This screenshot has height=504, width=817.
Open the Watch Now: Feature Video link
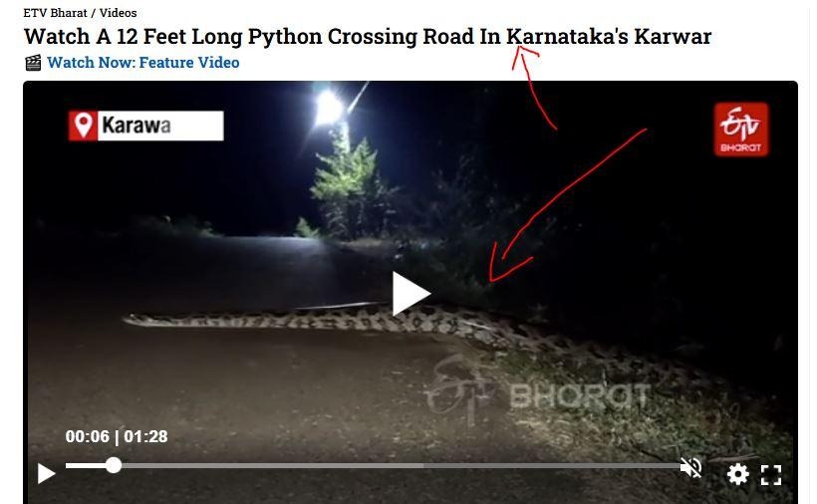[x=143, y=63]
